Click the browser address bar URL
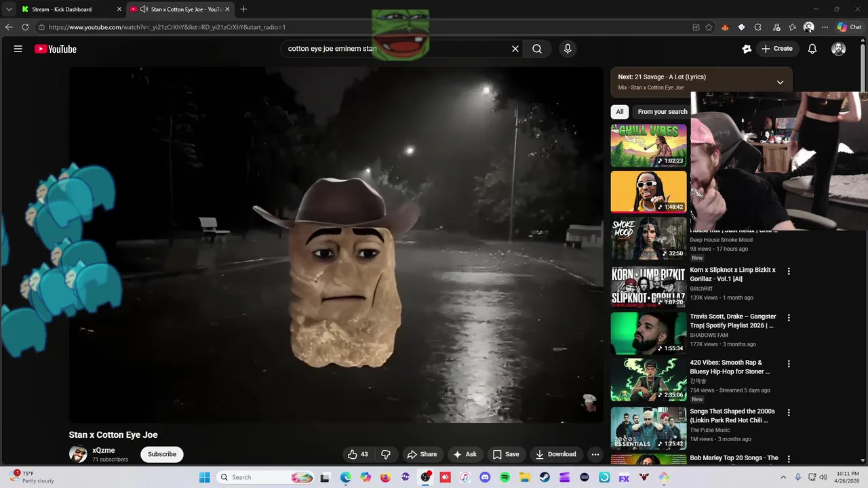 tap(167, 27)
